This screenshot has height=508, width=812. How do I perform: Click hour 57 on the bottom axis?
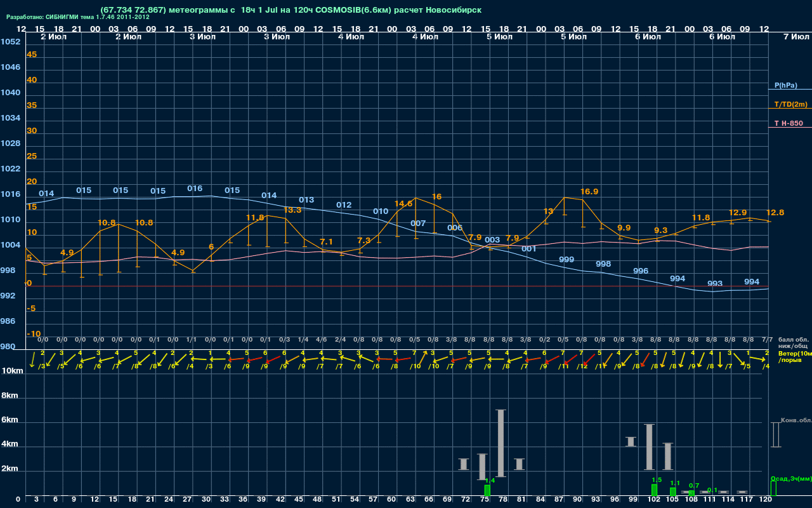coord(373,500)
